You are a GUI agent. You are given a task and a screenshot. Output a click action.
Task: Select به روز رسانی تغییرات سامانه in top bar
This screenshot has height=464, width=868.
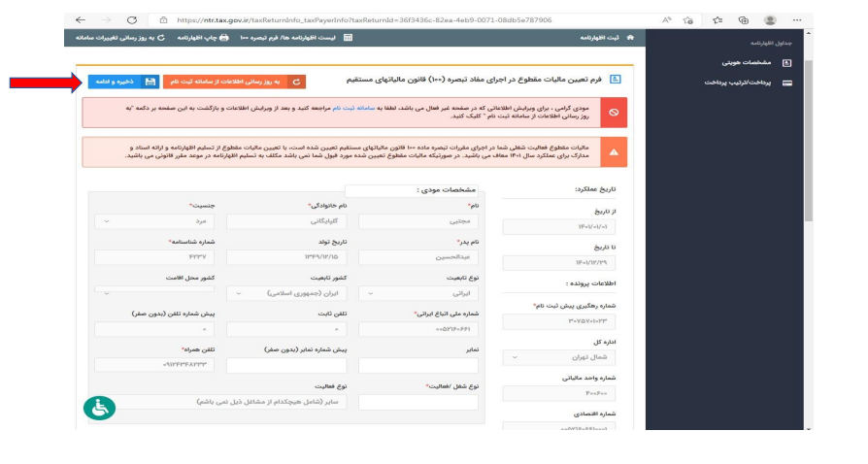click(x=115, y=38)
